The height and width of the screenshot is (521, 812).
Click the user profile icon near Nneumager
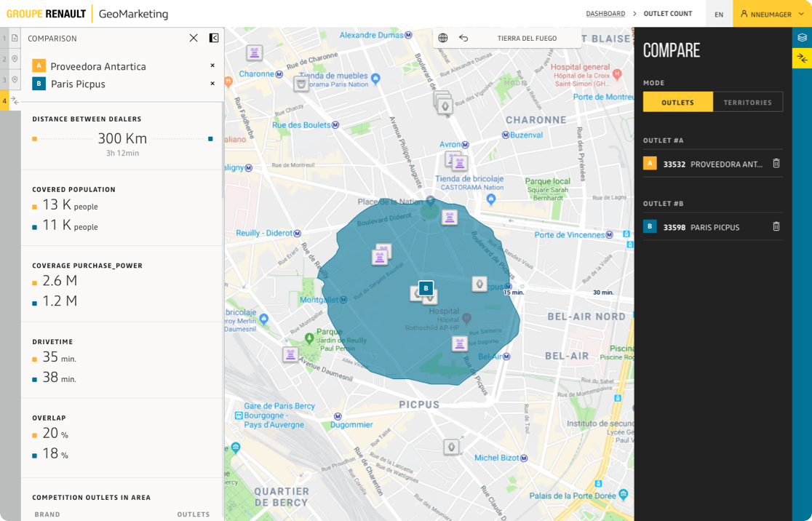pyautogui.click(x=742, y=13)
